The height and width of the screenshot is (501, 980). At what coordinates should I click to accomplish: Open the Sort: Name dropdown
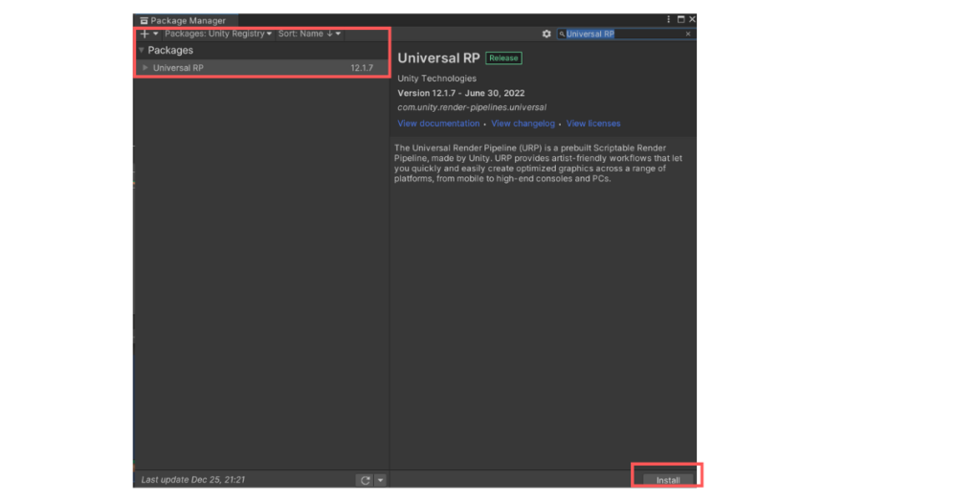[x=309, y=34]
